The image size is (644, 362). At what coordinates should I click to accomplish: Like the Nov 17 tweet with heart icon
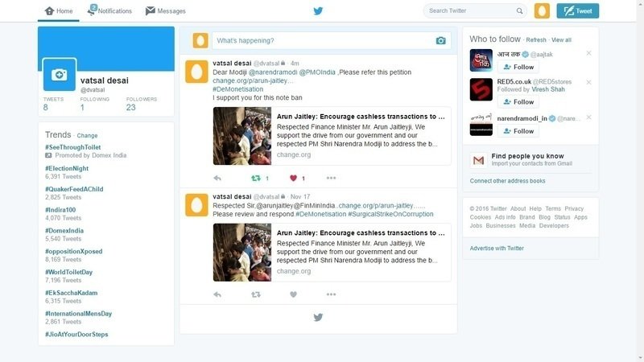(294, 294)
